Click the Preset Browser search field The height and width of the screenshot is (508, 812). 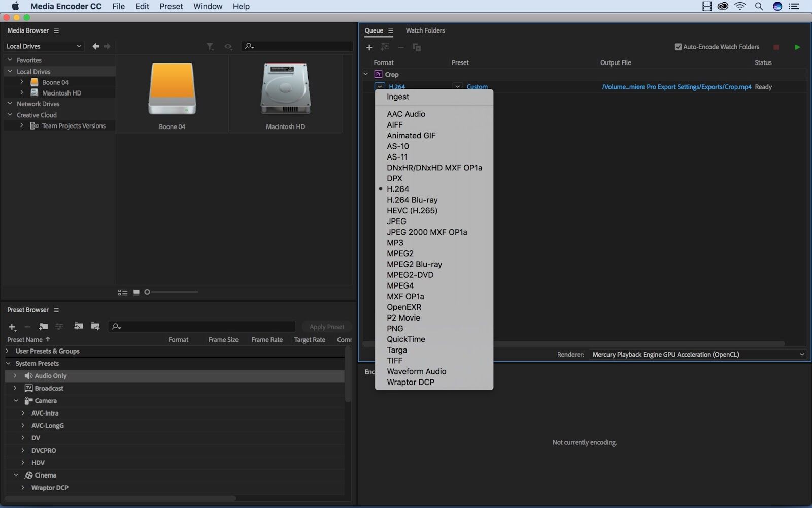202,327
